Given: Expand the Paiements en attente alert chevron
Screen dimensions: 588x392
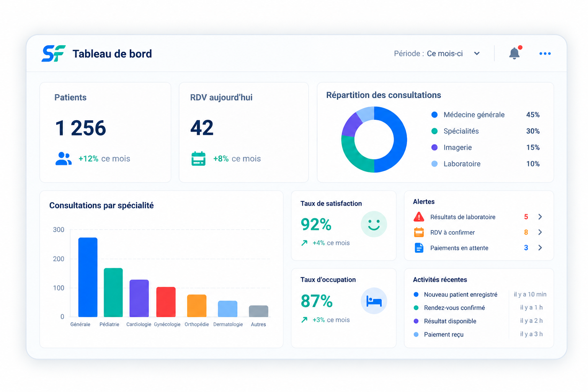Looking at the screenshot, I should (x=540, y=248).
